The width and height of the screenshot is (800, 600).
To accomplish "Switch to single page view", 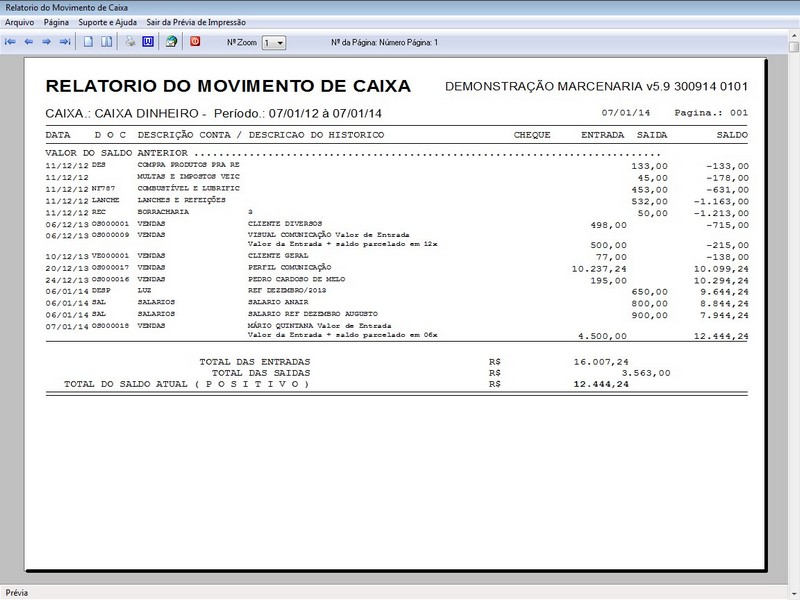I will [87, 41].
